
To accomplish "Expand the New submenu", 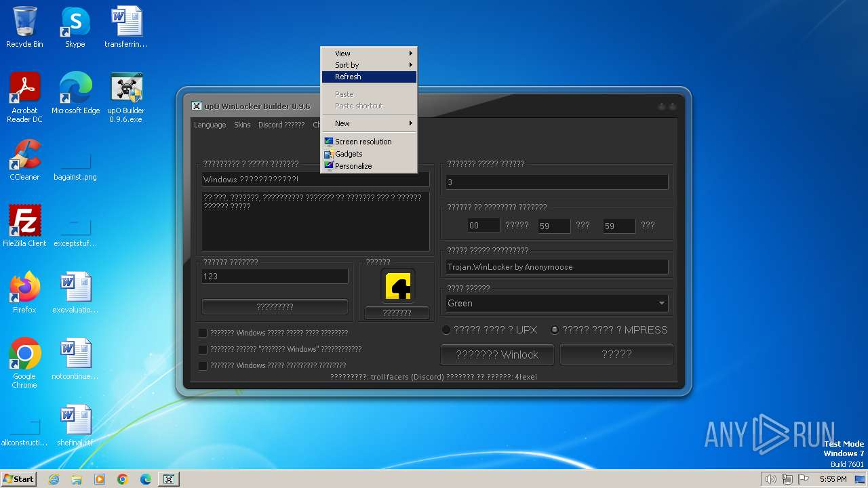I will 369,123.
